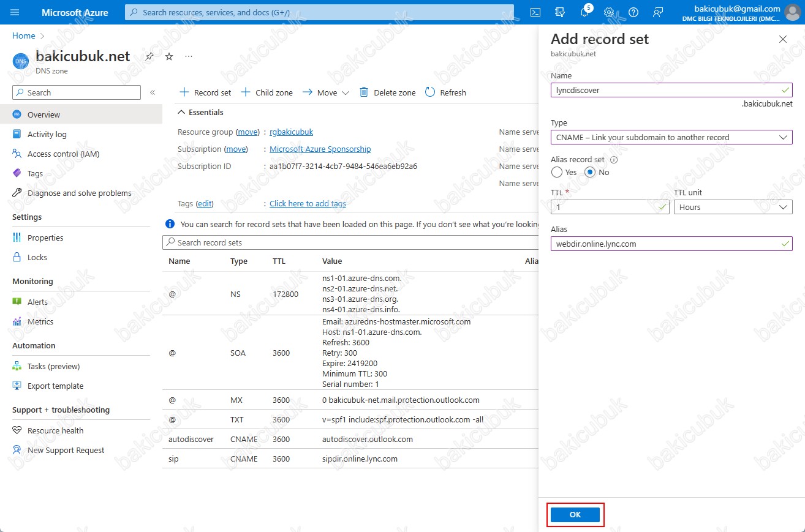
Task: Pin the bakicubuk.net DNS zone to dashboard
Action: (x=149, y=56)
